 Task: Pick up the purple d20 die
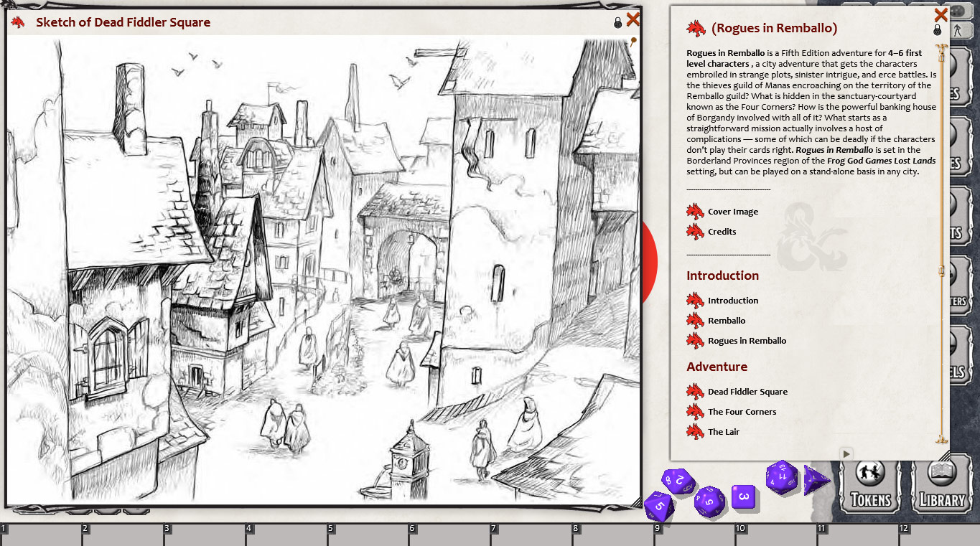click(781, 477)
